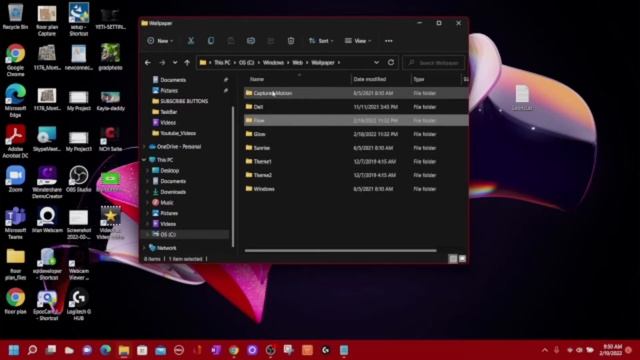Show hidden system tray icons chevron
The height and width of the screenshot is (360, 640).
click(544, 350)
